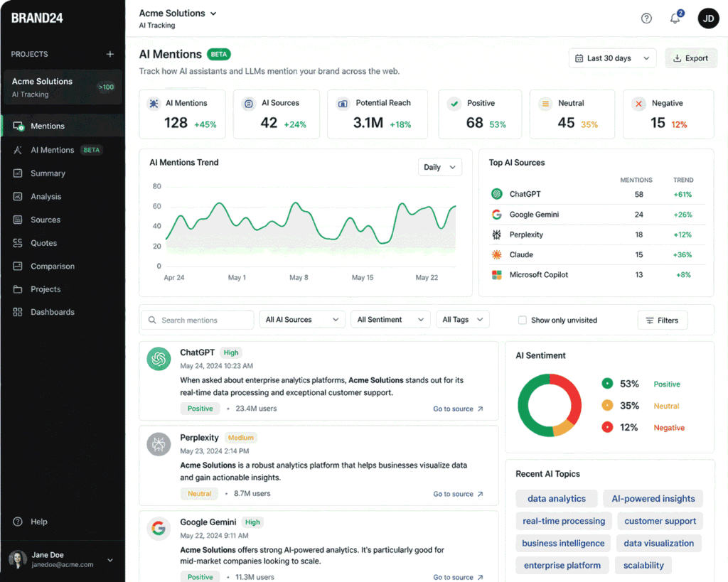This screenshot has width=728, height=582.
Task: Click the help question mark icon
Action: point(646,18)
